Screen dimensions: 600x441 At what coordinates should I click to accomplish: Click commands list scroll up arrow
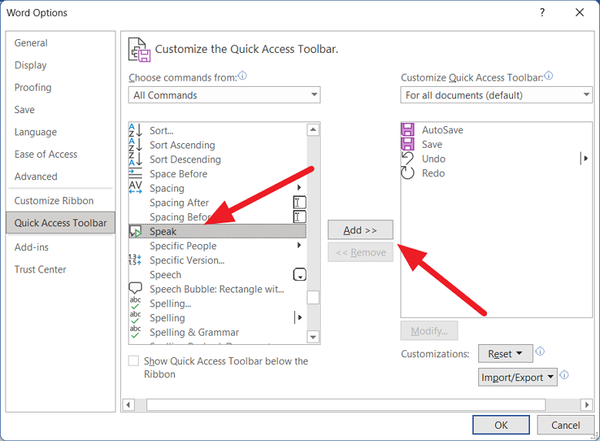coord(313,130)
